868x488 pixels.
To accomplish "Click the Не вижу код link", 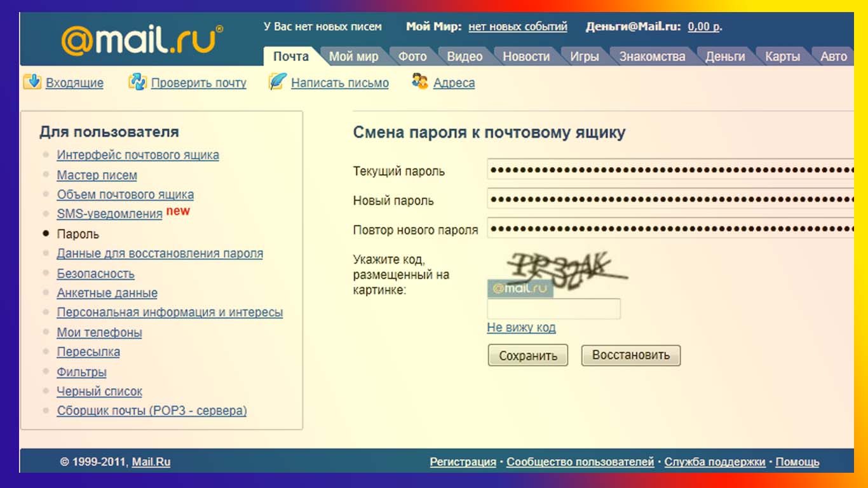I will pyautogui.click(x=521, y=328).
